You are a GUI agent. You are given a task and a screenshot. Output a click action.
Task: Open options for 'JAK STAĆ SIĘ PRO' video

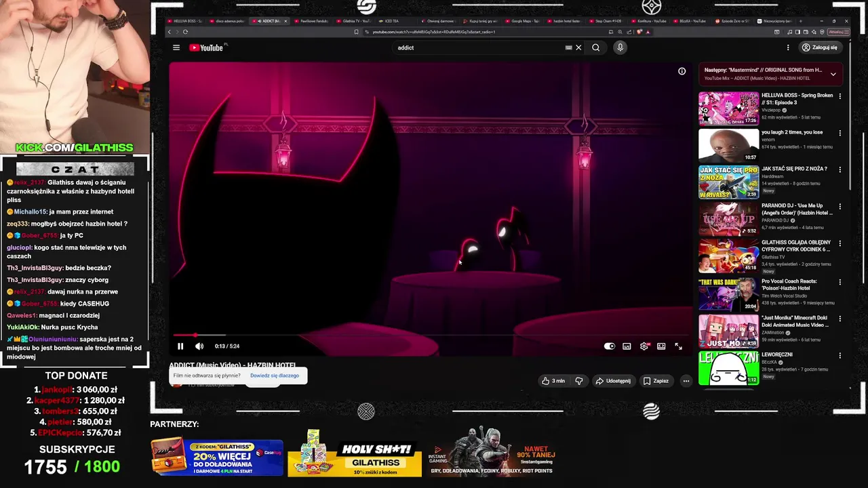pos(840,169)
